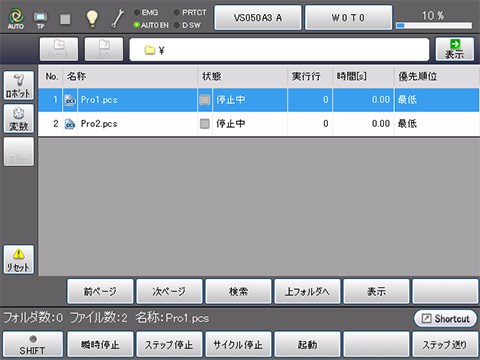
Task: Click the 10 % speed value
Action: pyautogui.click(x=433, y=15)
